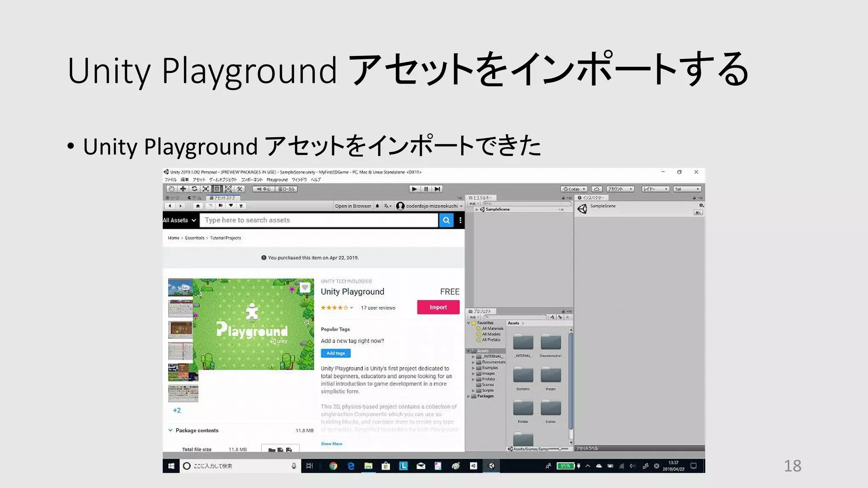Image resolution: width=868 pixels, height=488 pixels.
Task: Open the Collab dropdown
Action: tap(574, 189)
